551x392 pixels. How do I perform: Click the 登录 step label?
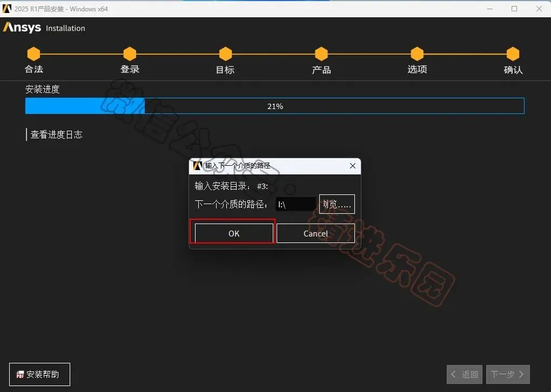coord(130,69)
